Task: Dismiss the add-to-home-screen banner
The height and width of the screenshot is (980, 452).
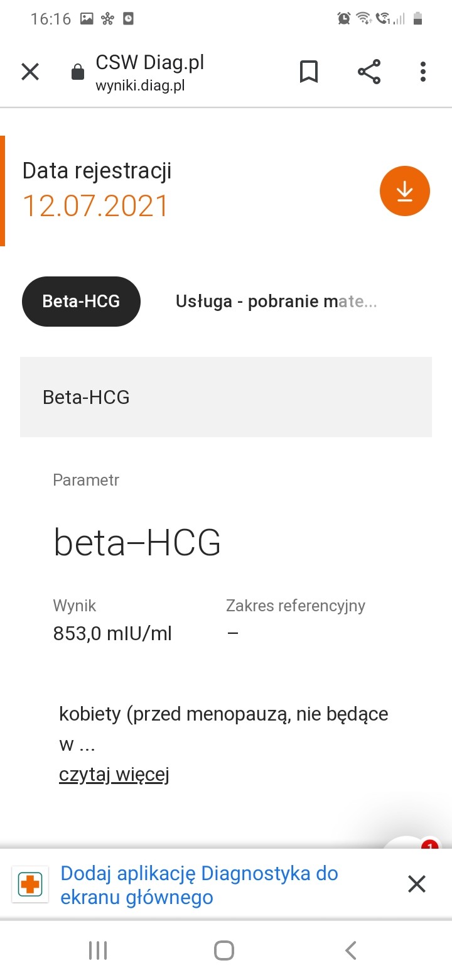Action: pyautogui.click(x=417, y=885)
